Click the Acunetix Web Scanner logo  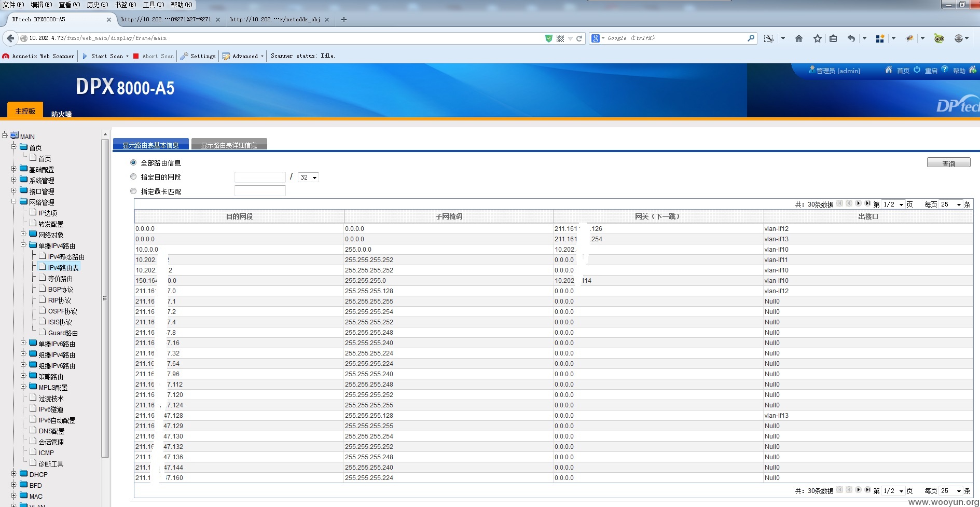pos(6,56)
